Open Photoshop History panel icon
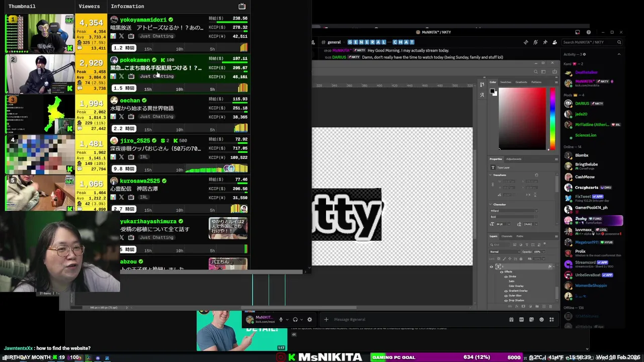This screenshot has height=362, width=644. coord(482,84)
